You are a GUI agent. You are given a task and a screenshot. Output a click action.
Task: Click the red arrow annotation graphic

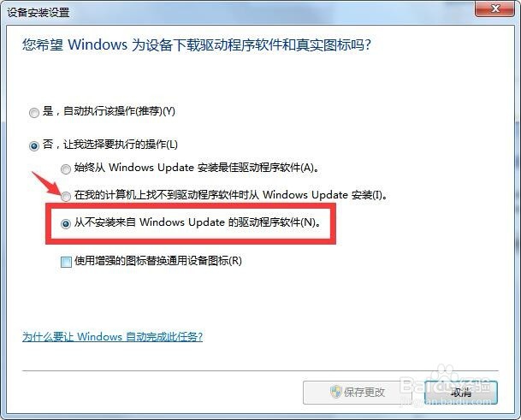click(47, 183)
